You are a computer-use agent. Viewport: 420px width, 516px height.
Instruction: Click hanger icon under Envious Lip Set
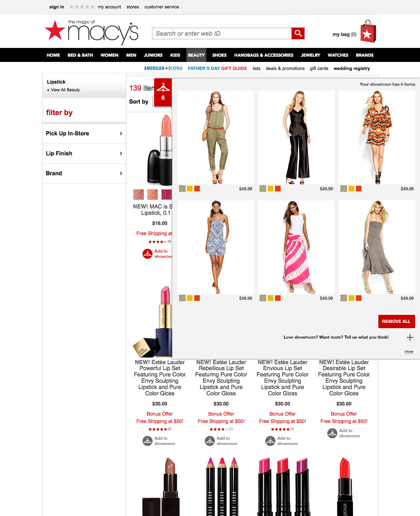(270, 441)
